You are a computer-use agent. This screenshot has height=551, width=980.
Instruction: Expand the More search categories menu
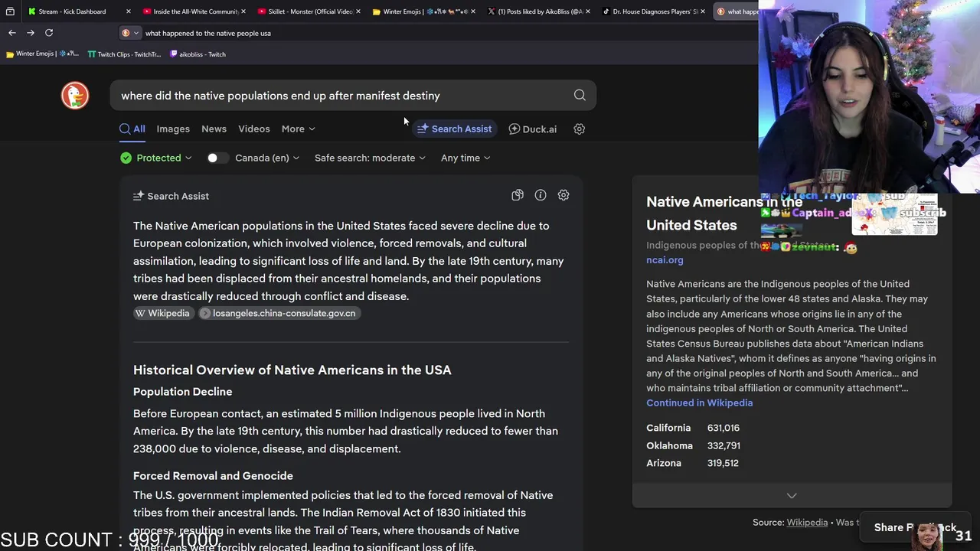click(x=298, y=129)
